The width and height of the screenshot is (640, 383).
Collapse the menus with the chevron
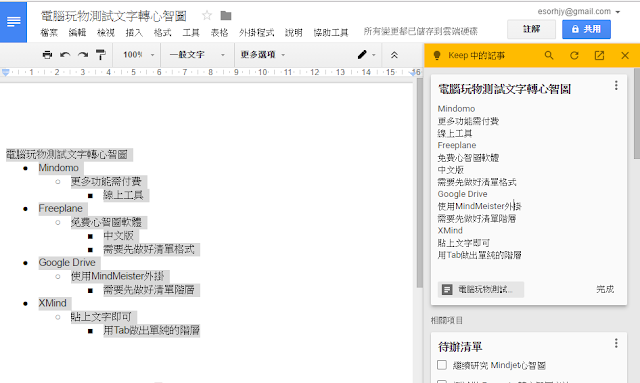coord(394,55)
